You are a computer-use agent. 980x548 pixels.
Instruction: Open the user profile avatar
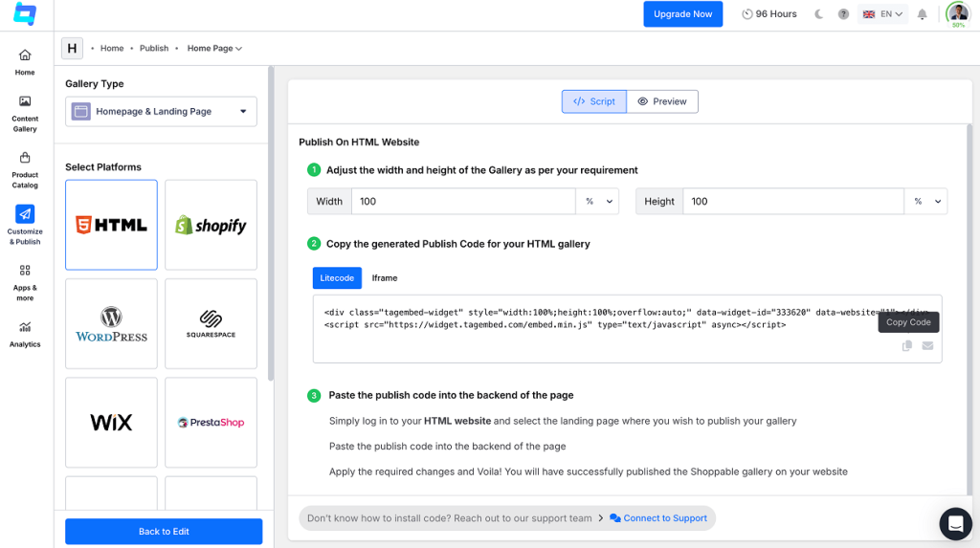pos(958,13)
